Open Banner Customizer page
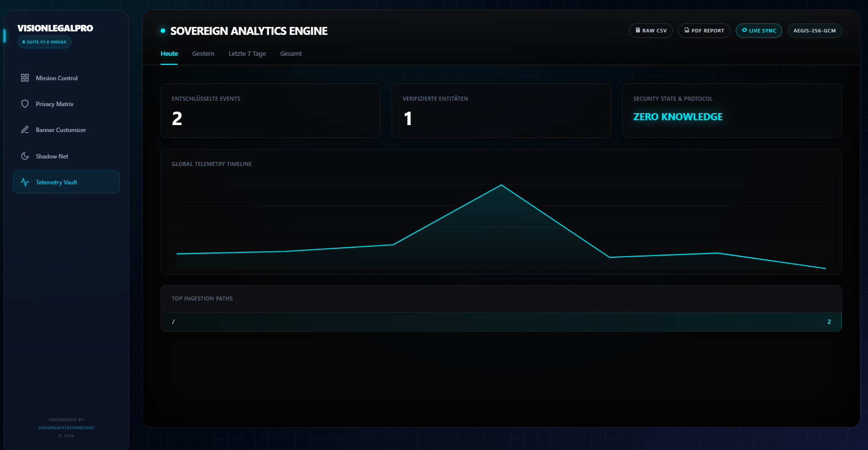The height and width of the screenshot is (450, 868). [x=66, y=130]
